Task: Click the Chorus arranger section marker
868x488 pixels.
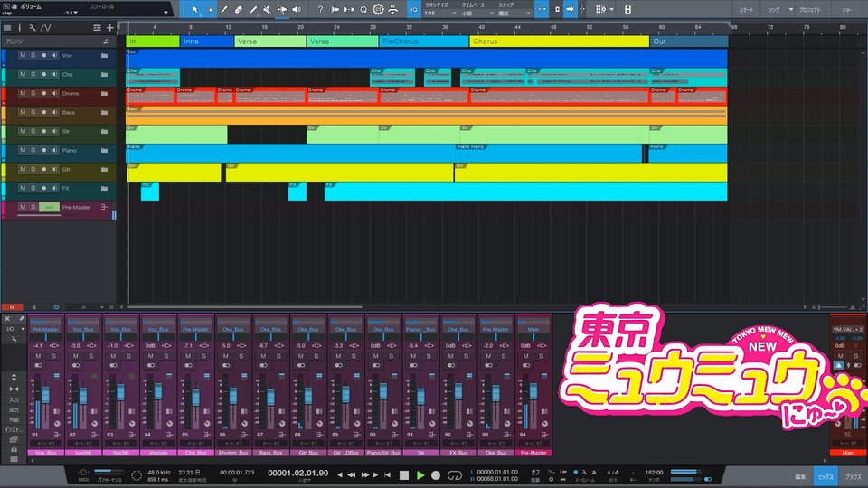Action: [x=559, y=42]
